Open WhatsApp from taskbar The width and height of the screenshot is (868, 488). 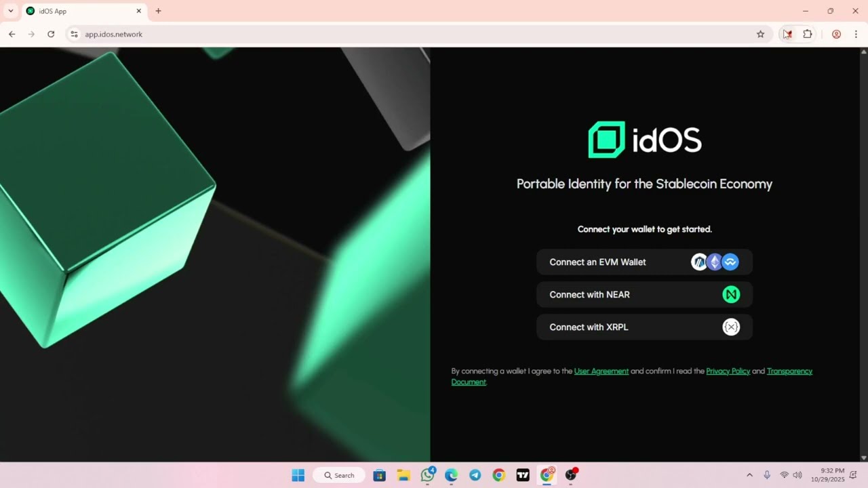tap(427, 475)
